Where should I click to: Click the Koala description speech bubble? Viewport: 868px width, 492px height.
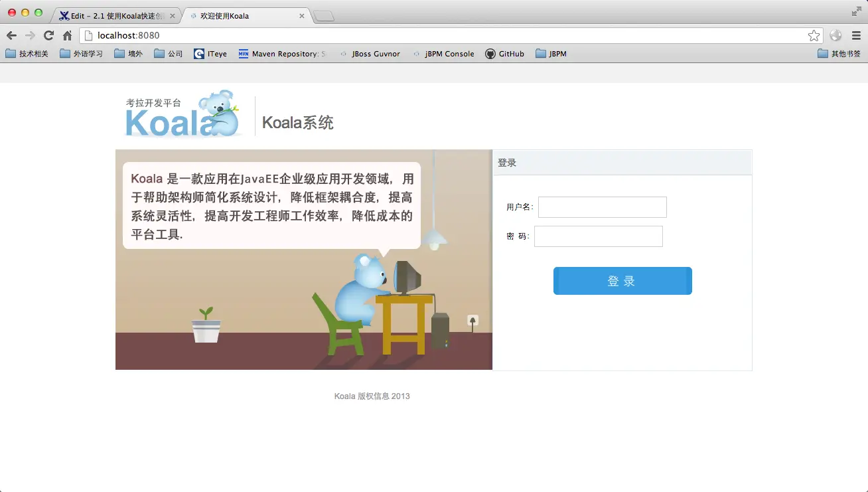click(x=271, y=206)
